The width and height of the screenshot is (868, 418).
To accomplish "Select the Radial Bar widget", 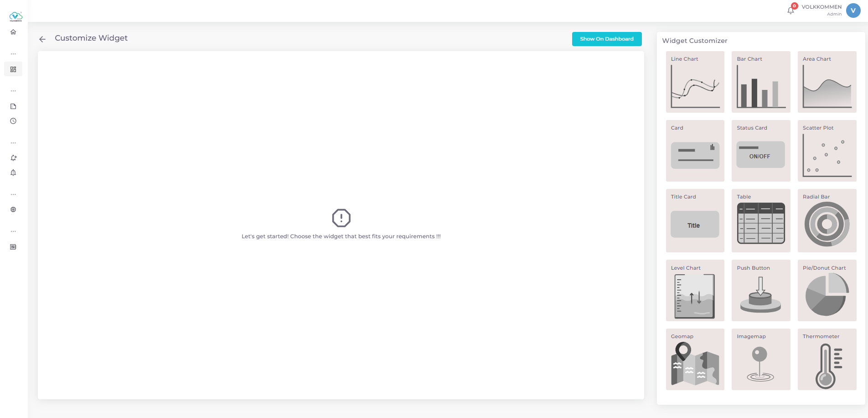I will pos(827,221).
